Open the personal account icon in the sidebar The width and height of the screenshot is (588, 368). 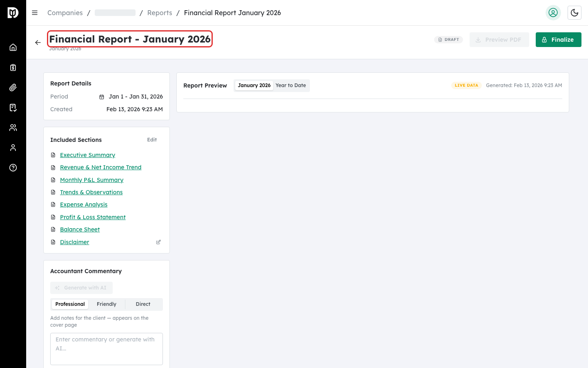point(13,147)
